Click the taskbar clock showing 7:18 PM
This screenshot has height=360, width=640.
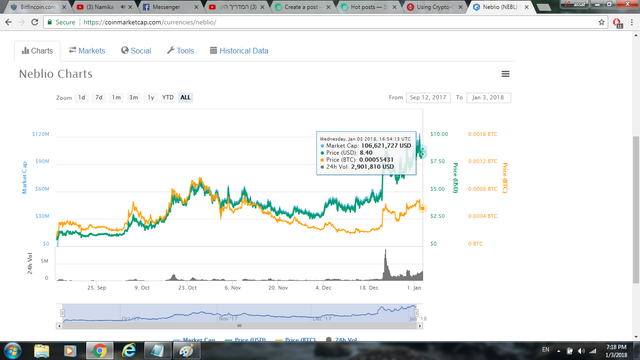(x=616, y=351)
